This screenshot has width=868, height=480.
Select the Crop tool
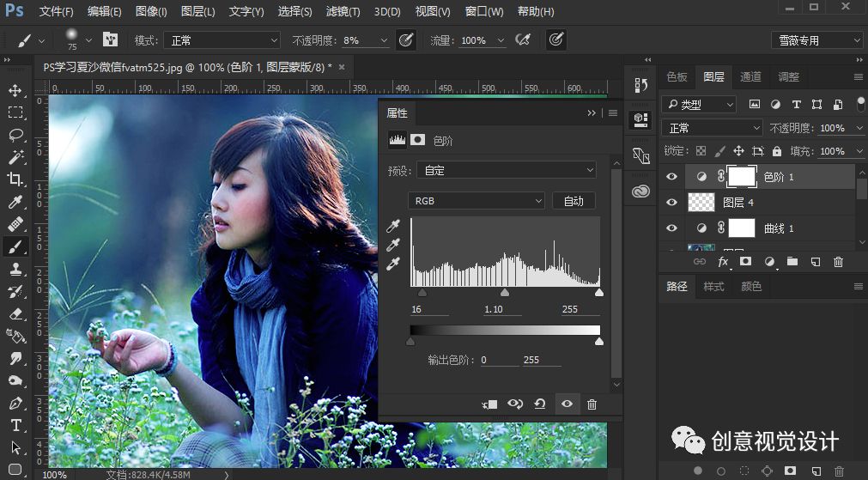(15, 179)
